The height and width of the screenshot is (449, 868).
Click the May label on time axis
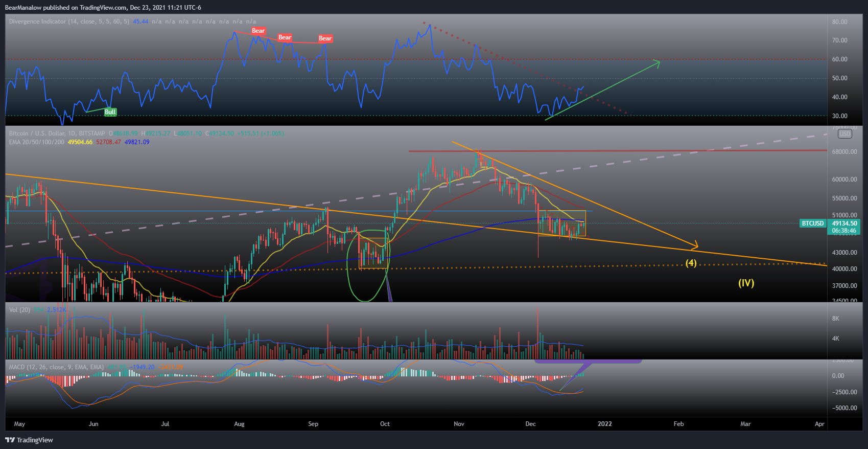pyautogui.click(x=19, y=424)
